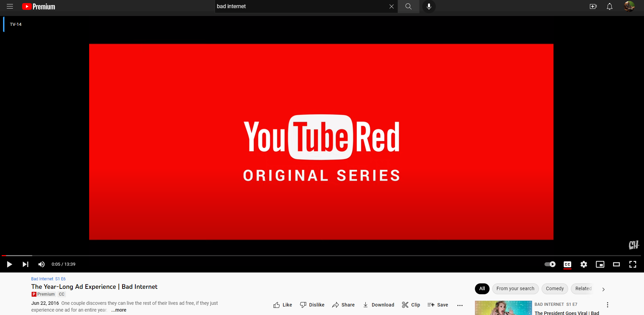
Task: Open the notifications bell
Action: click(610, 6)
